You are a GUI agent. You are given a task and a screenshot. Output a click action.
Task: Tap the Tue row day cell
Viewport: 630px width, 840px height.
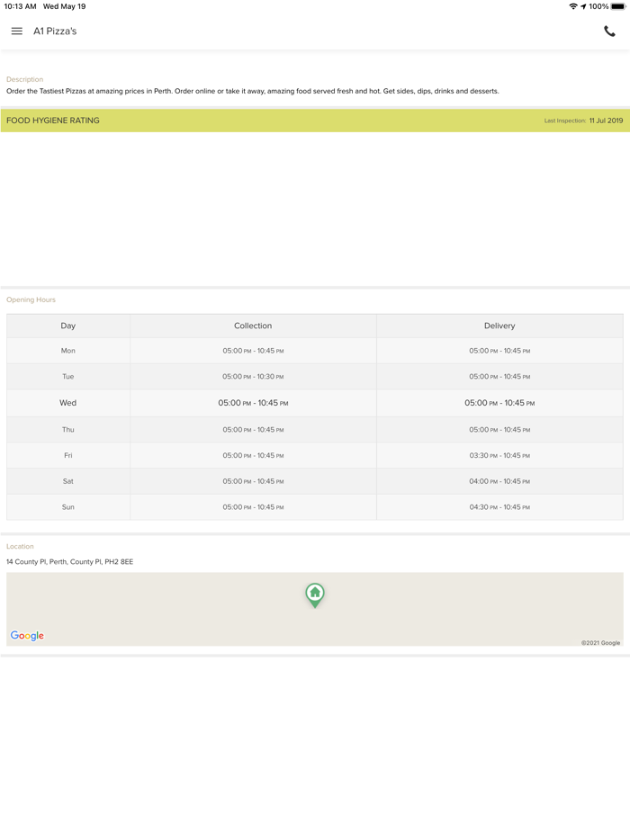click(68, 377)
